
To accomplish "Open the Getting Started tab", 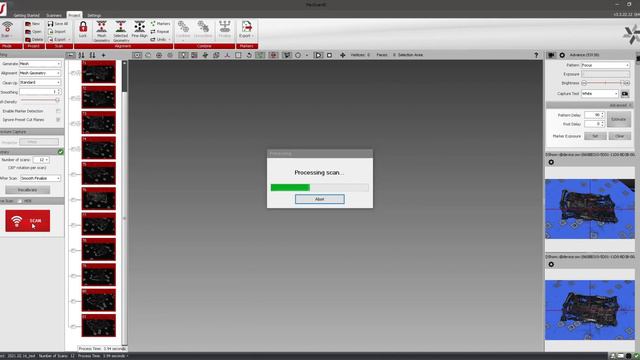I will click(27, 16).
